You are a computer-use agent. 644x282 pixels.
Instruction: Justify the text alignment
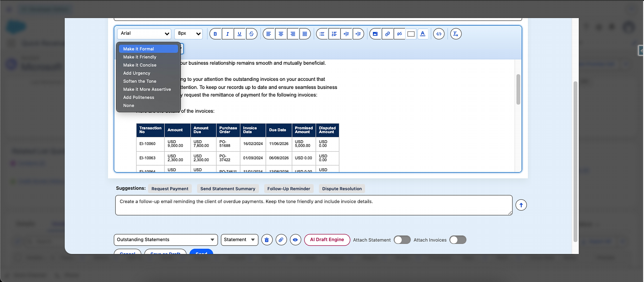click(x=305, y=34)
